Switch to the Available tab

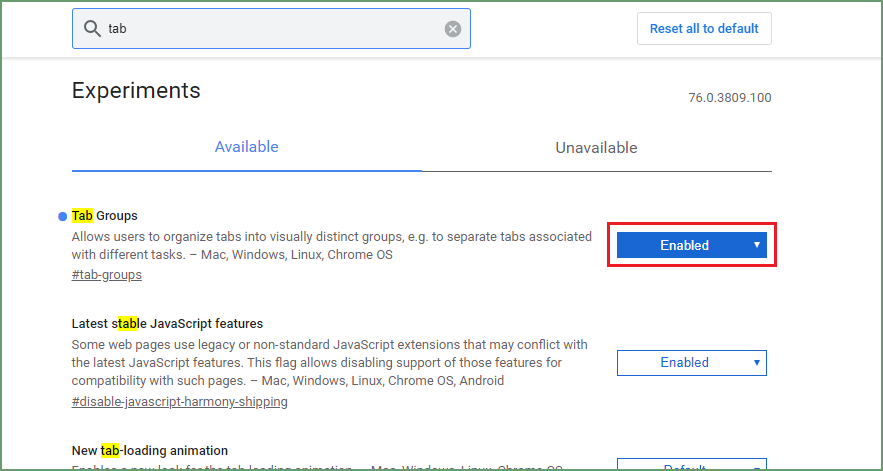(246, 147)
